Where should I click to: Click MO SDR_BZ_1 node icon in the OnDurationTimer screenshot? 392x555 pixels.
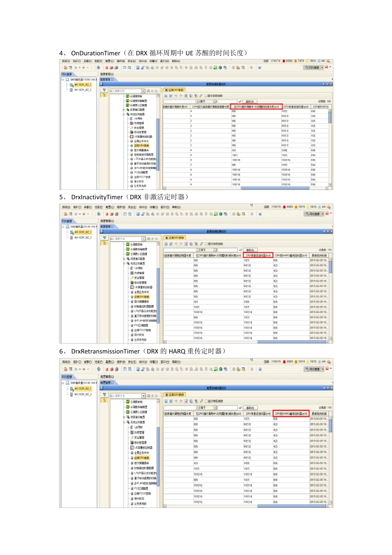point(72,85)
